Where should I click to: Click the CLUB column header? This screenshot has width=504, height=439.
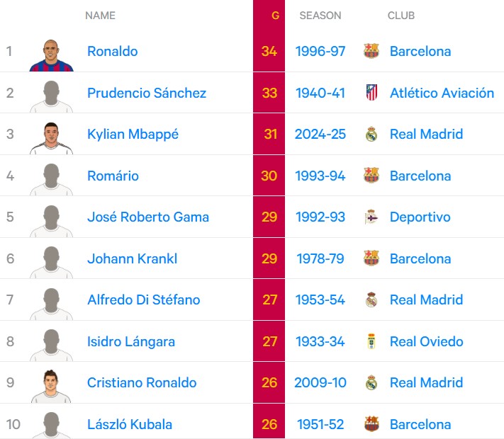[x=401, y=15]
